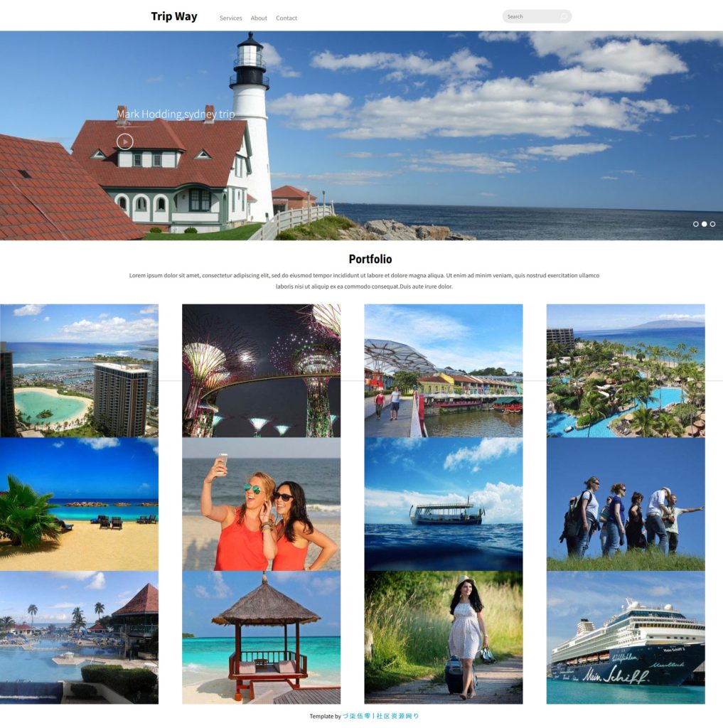Open the About menu item

259,18
